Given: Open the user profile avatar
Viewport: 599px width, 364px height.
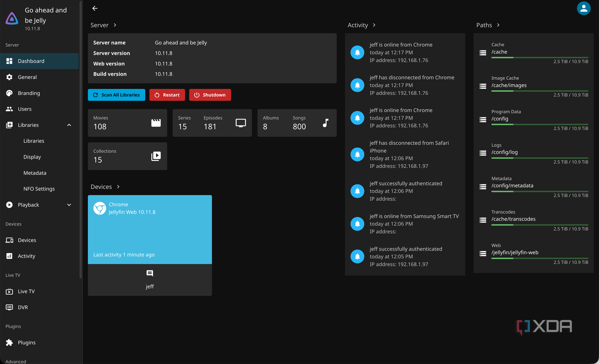Looking at the screenshot, I should (583, 8).
